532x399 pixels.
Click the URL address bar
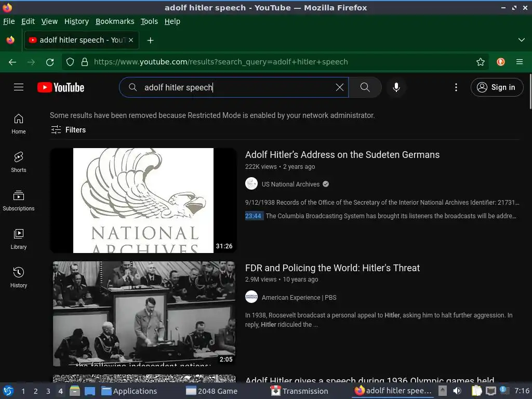[275, 62]
